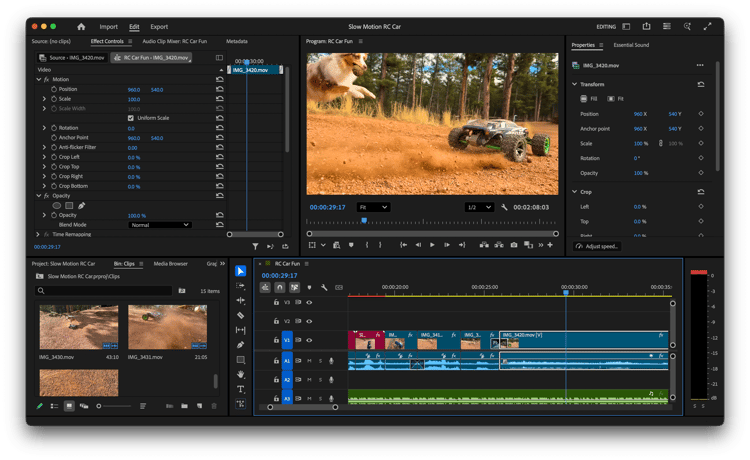Screen dimensions: 750x460
Task: Select the Ripple Edit tool
Action: 241,301
